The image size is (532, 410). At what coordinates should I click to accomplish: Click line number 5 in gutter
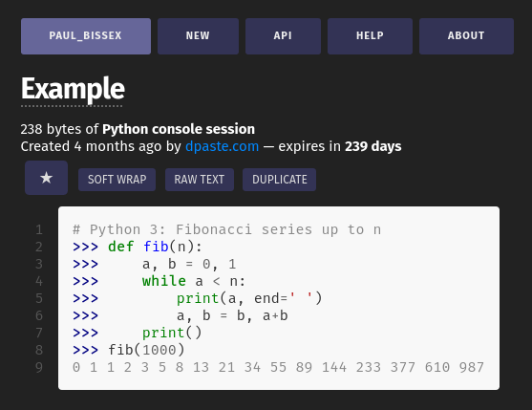(x=39, y=299)
